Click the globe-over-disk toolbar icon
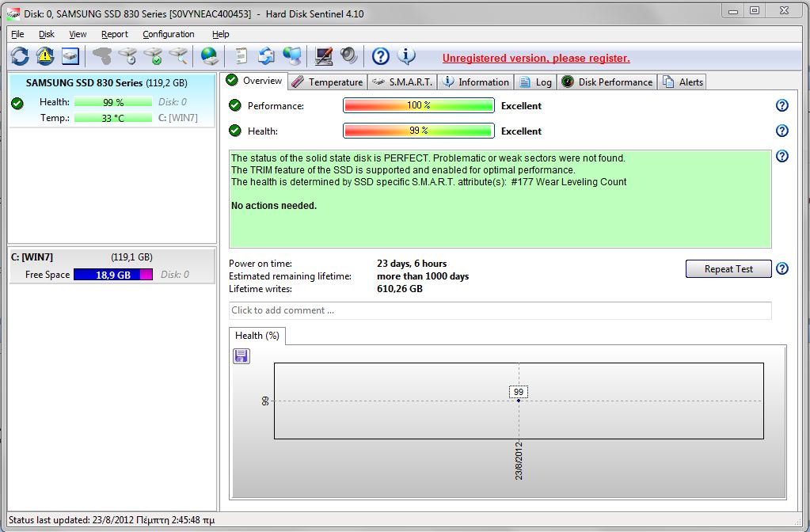This screenshot has height=532, width=810. (x=210, y=55)
